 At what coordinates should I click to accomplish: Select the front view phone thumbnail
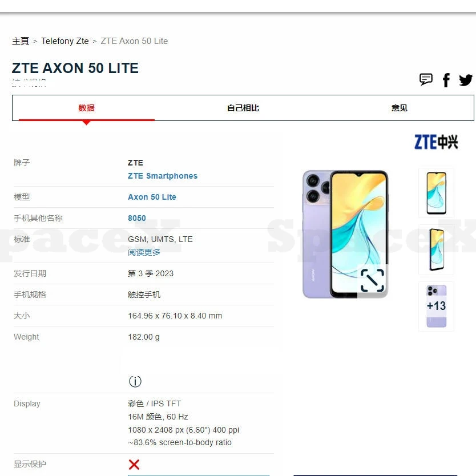[x=436, y=193]
